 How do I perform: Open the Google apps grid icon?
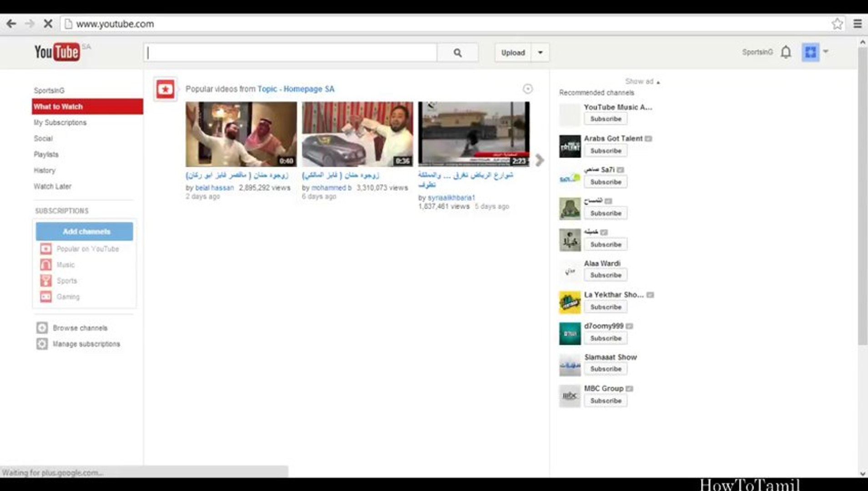(x=811, y=52)
